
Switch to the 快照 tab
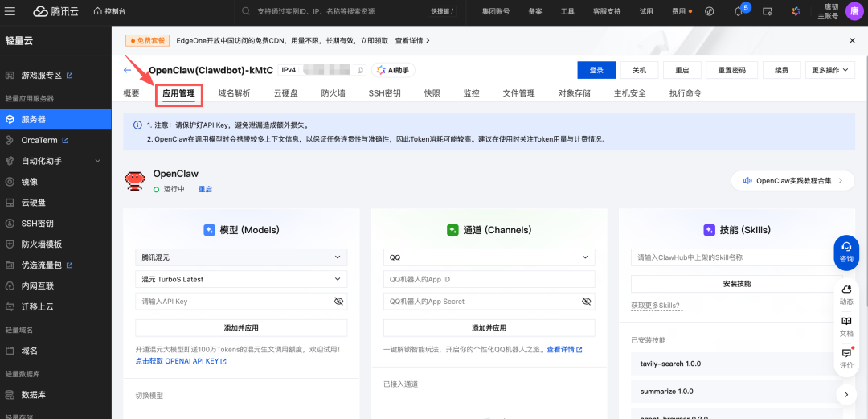point(432,93)
